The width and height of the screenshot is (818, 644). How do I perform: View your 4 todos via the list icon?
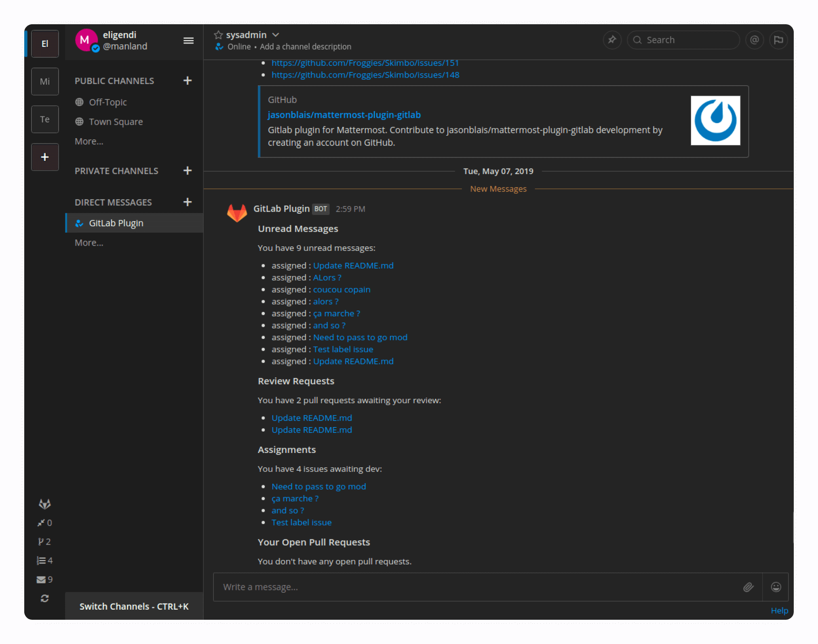pyautogui.click(x=42, y=560)
